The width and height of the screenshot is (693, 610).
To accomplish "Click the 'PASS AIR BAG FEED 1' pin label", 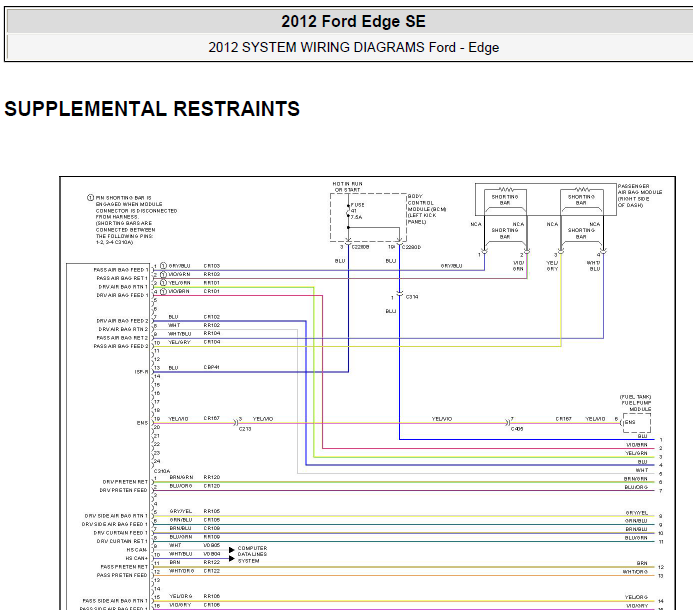I will click(121, 270).
